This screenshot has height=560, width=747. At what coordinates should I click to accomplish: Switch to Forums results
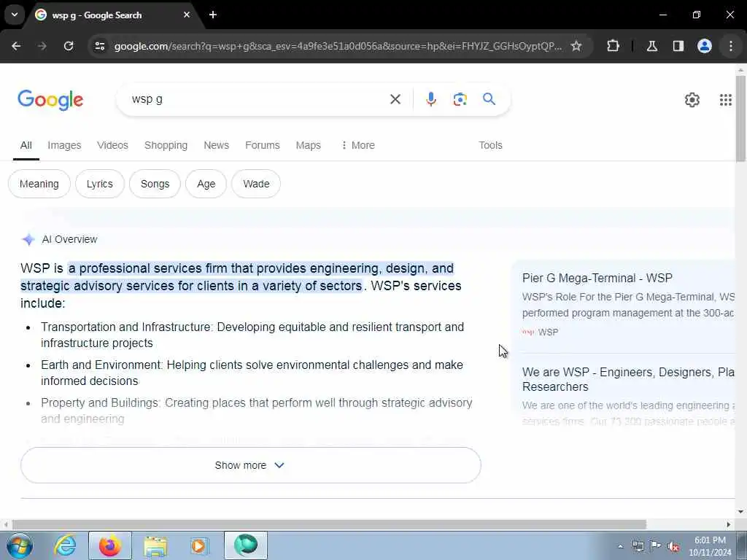point(263,145)
